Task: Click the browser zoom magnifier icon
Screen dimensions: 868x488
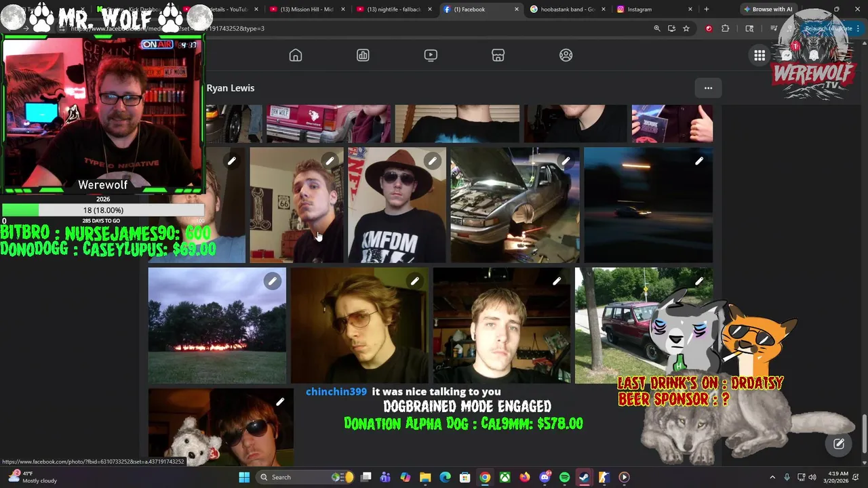Action: pos(656,28)
